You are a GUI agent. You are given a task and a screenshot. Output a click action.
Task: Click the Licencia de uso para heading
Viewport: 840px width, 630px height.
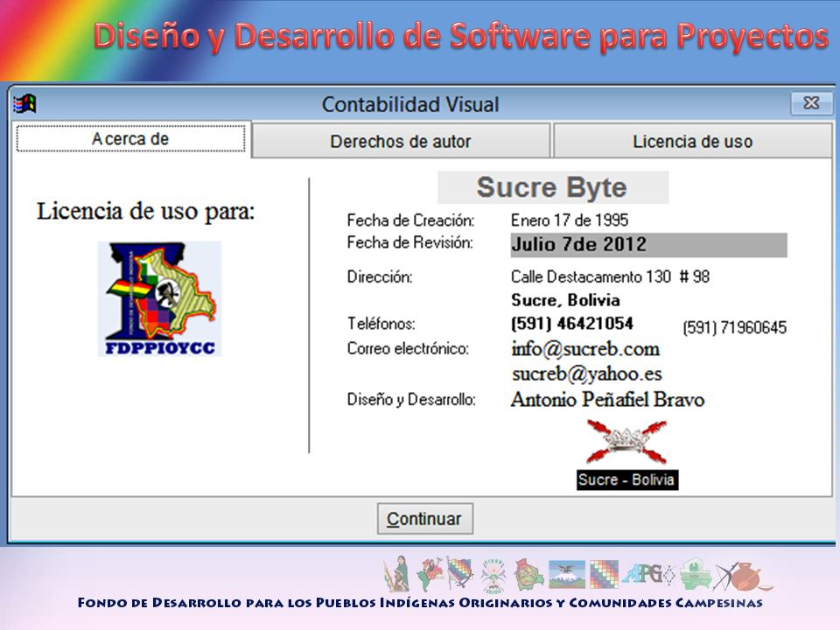coord(145,211)
